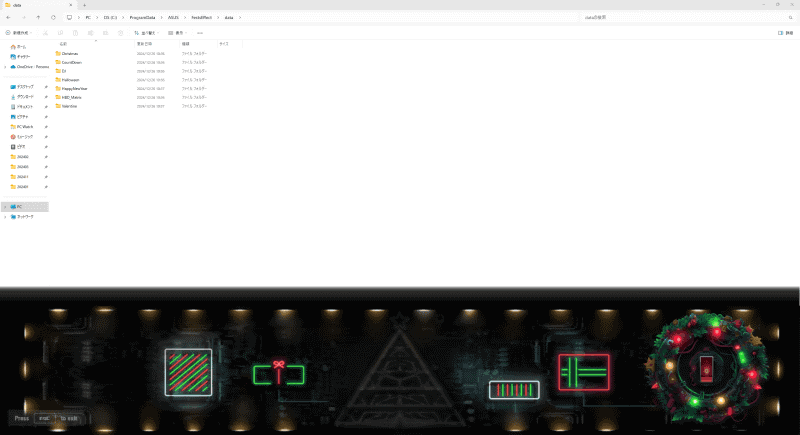This screenshot has width=800, height=435.
Task: Open OneDrive - Personal in sidebar
Action: click(x=30, y=67)
